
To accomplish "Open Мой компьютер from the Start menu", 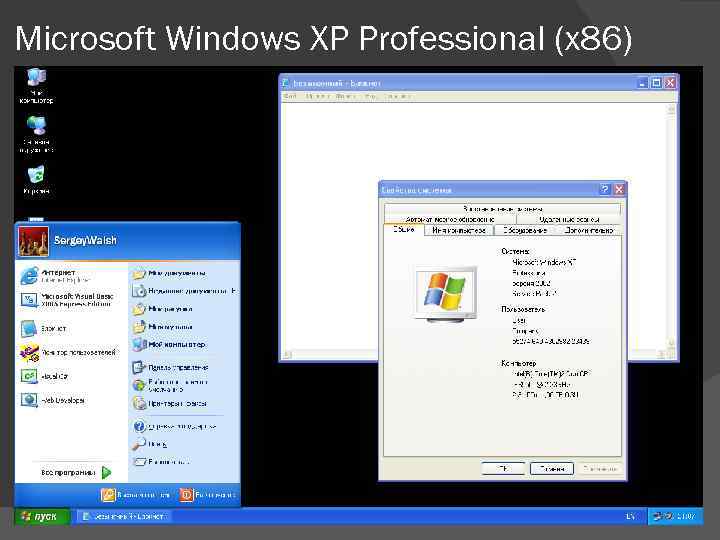I will tap(169, 344).
